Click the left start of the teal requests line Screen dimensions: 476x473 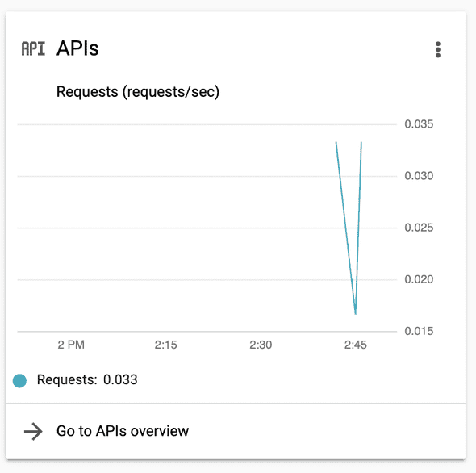click(336, 143)
